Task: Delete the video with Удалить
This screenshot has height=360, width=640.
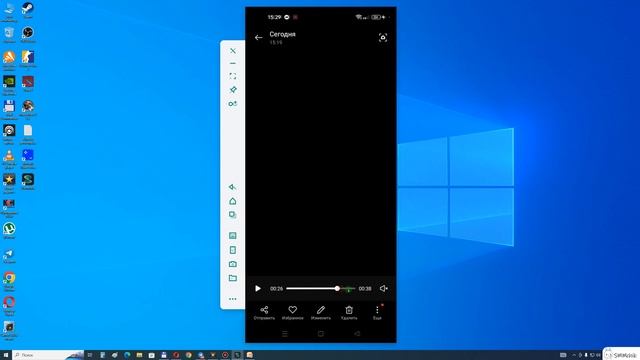Action: (349, 313)
